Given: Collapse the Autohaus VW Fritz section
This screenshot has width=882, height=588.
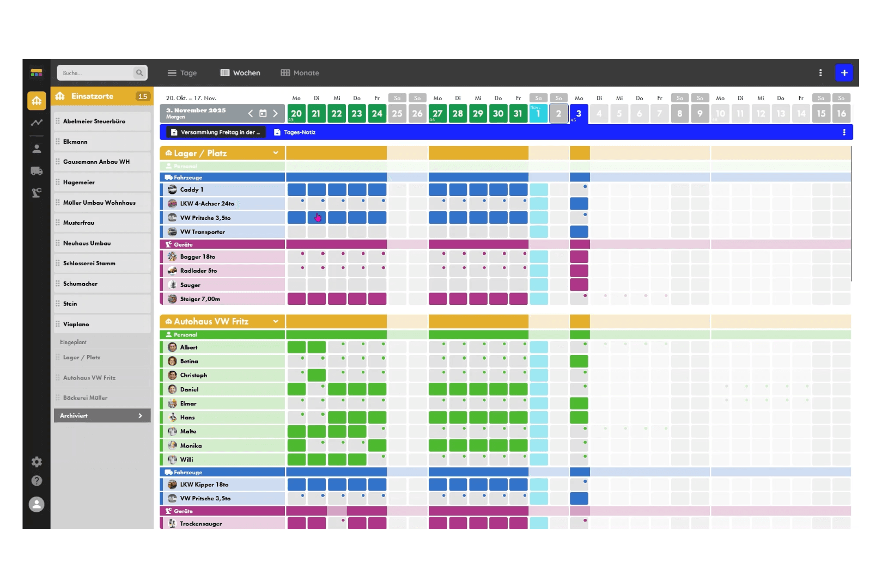Looking at the screenshot, I should [x=276, y=321].
